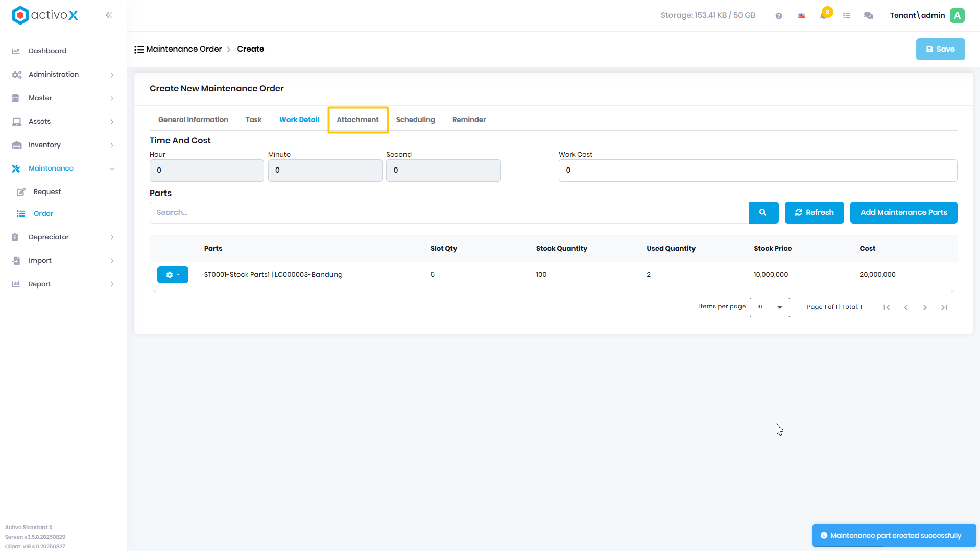Open Request under Maintenance

coord(47,192)
